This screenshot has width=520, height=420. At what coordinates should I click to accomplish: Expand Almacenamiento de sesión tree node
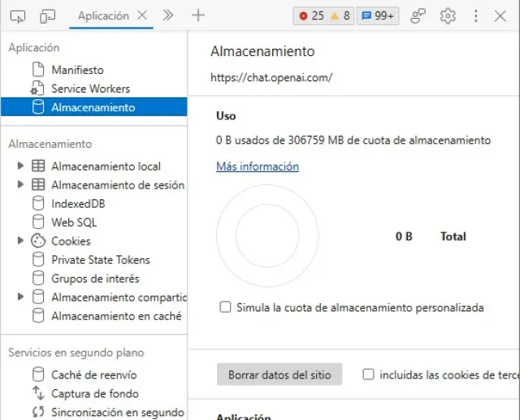pyautogui.click(x=21, y=185)
